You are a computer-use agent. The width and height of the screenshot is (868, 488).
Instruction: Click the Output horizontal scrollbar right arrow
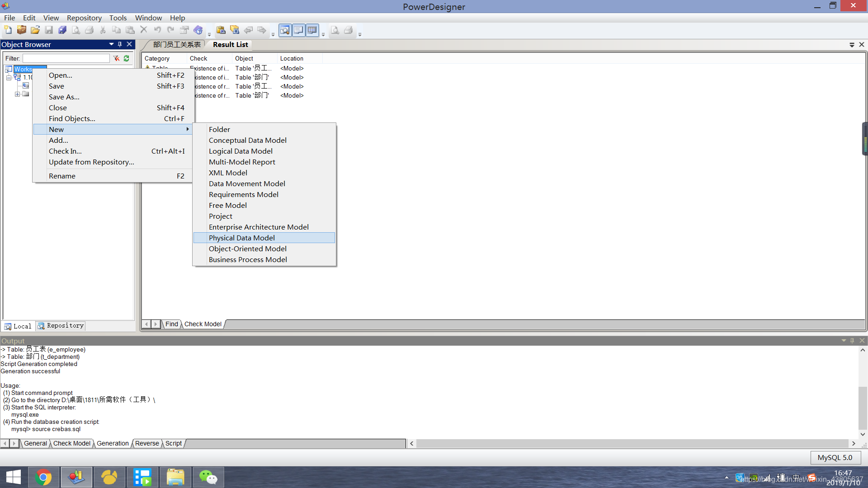(854, 444)
